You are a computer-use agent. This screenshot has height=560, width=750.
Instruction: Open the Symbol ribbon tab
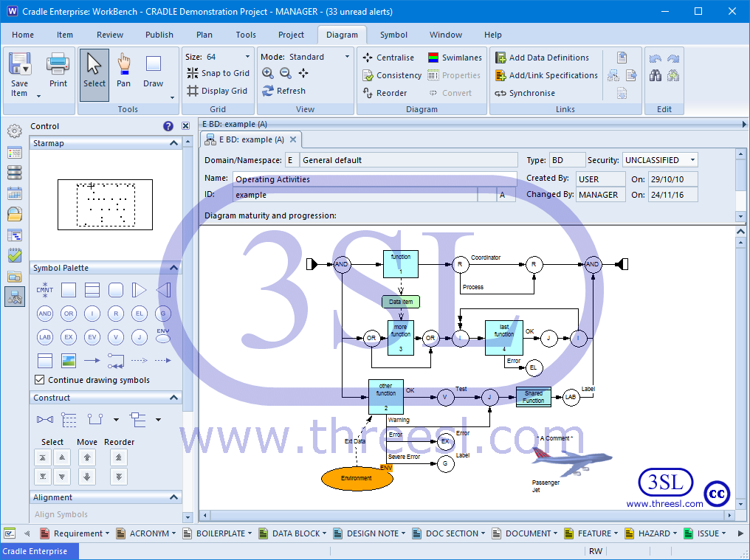click(x=393, y=35)
